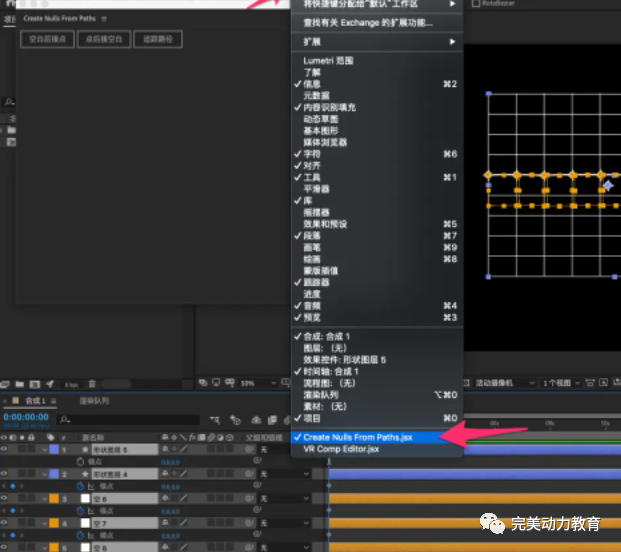Click the Project panel search icon
The width and height of the screenshot is (621, 552).
(x=9, y=103)
